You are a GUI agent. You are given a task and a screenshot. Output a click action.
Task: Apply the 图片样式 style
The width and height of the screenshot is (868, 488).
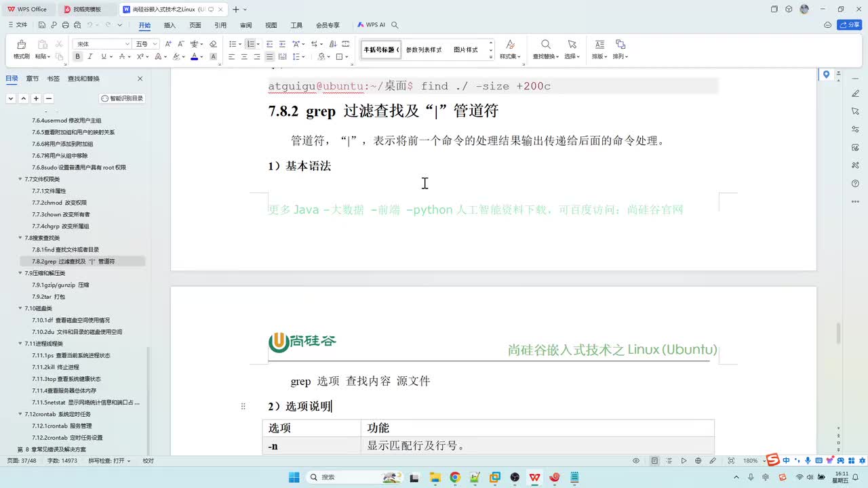pos(466,50)
